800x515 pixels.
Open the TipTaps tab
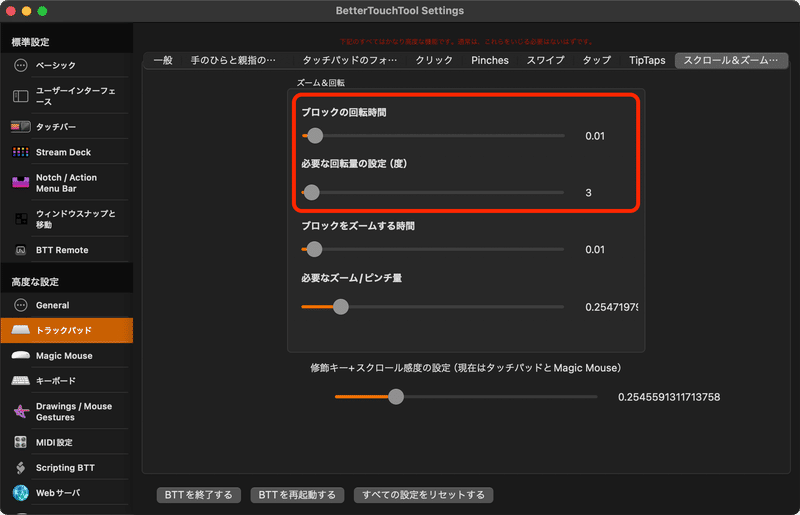click(647, 60)
